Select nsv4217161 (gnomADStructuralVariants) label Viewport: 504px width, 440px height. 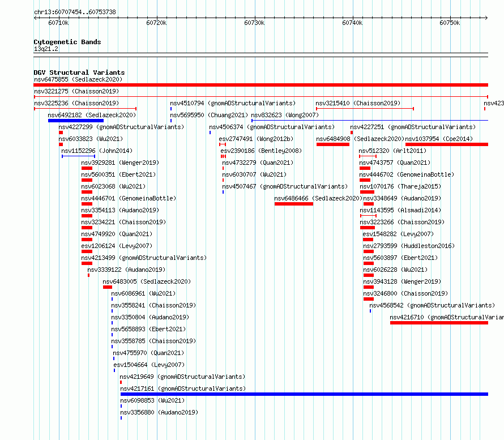(x=183, y=388)
